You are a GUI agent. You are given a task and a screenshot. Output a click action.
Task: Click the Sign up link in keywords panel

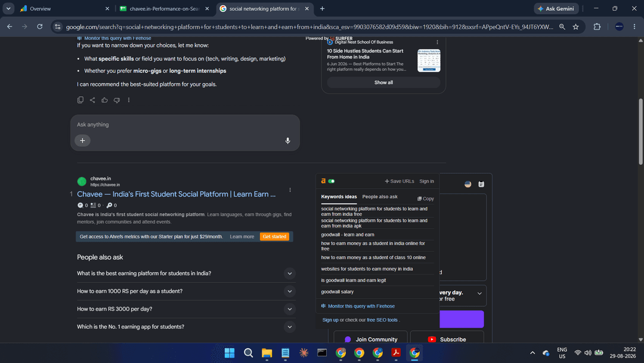tap(330, 320)
